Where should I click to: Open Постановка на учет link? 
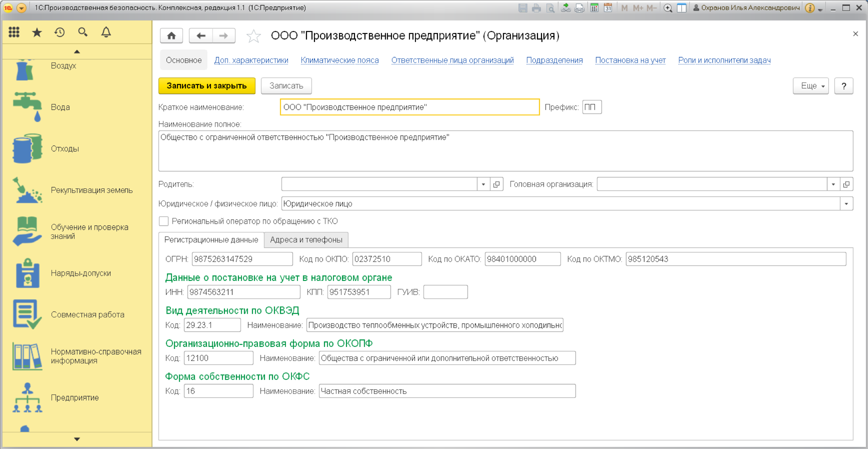tap(630, 60)
